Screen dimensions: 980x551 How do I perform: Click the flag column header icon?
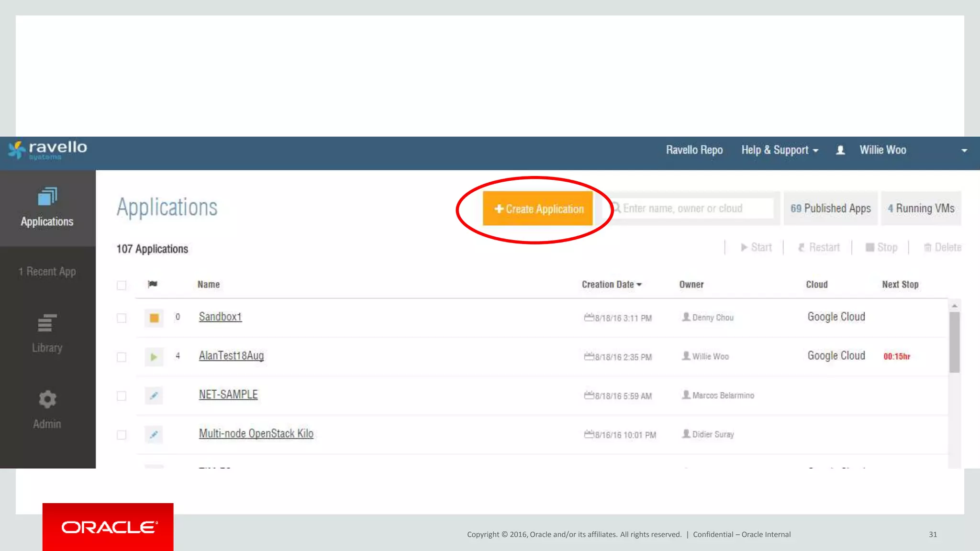(x=153, y=284)
